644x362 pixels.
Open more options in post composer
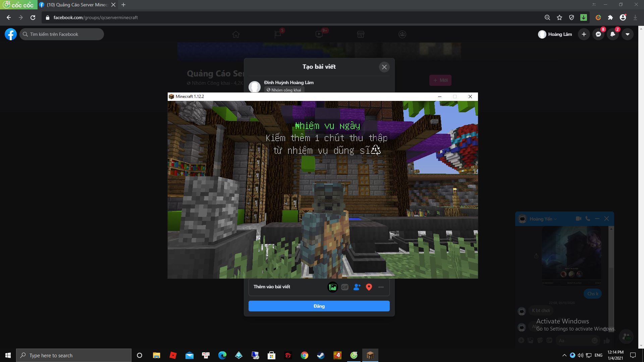click(x=381, y=287)
